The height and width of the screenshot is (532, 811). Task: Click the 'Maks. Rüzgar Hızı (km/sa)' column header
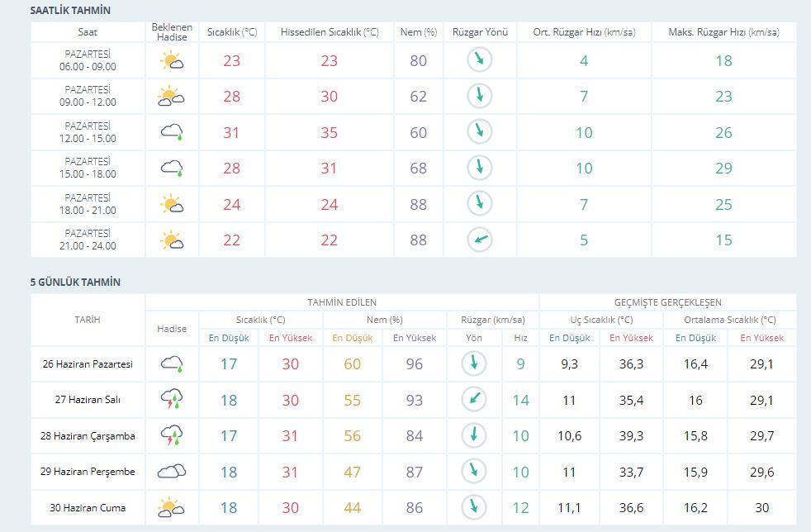click(x=723, y=32)
